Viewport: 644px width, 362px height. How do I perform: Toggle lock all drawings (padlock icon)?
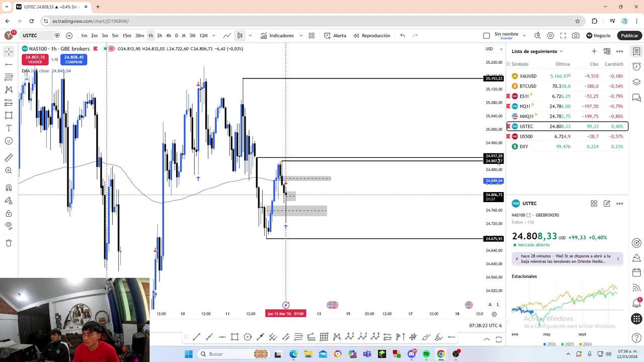coord(9,213)
